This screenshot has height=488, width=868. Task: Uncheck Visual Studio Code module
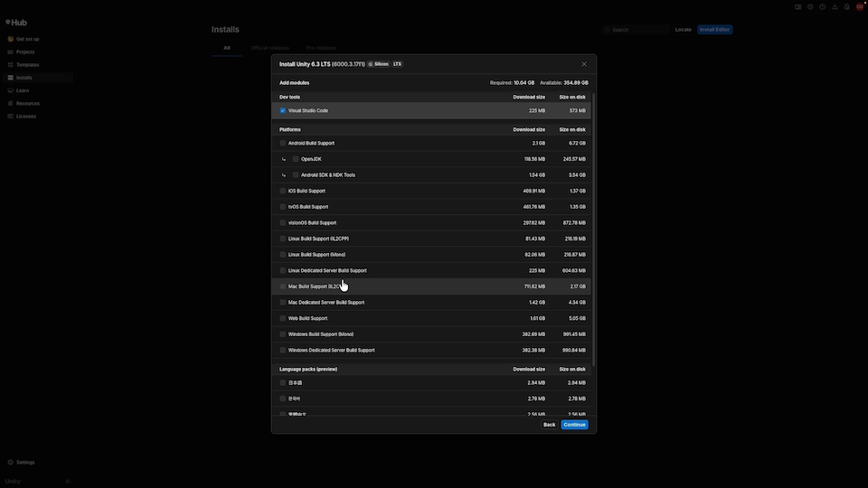283,110
